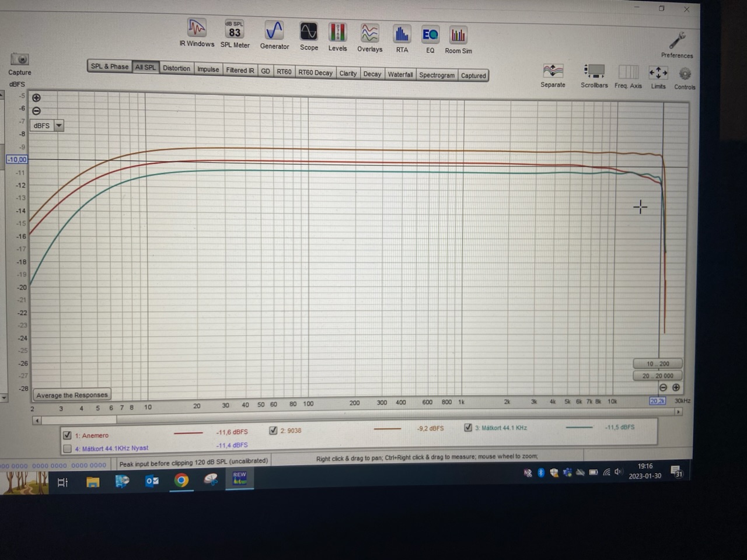Click Peak input before clipping status text

[x=194, y=462]
